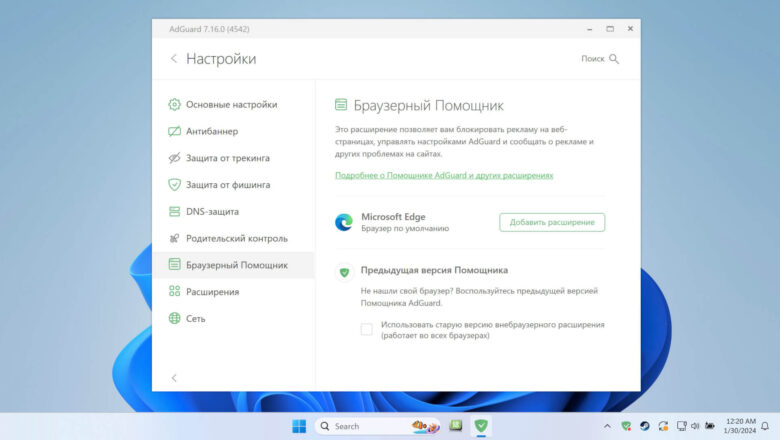This screenshot has height=440, width=780.
Task: Open the DNS-защита section
Action: pyautogui.click(x=212, y=211)
